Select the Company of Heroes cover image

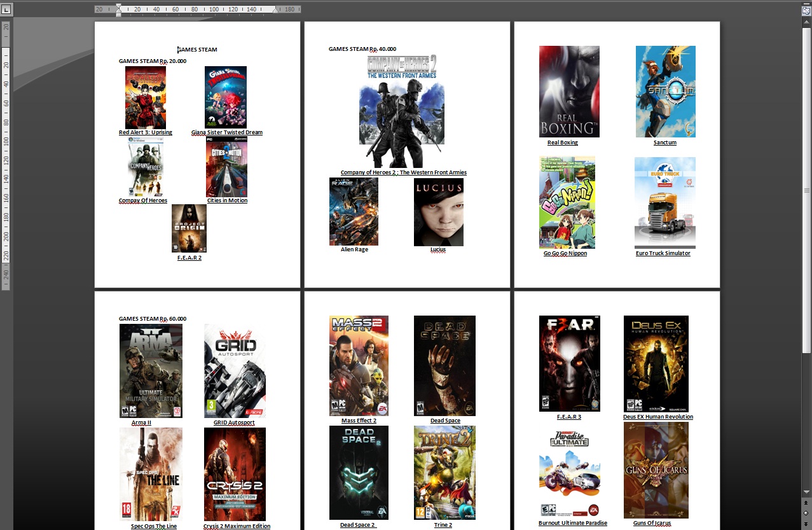[146, 167]
